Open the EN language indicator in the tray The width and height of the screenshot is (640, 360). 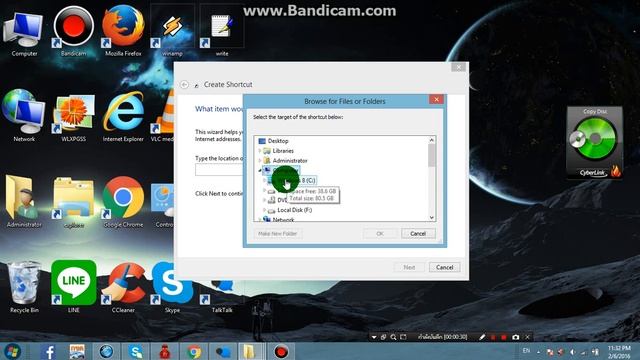click(527, 351)
